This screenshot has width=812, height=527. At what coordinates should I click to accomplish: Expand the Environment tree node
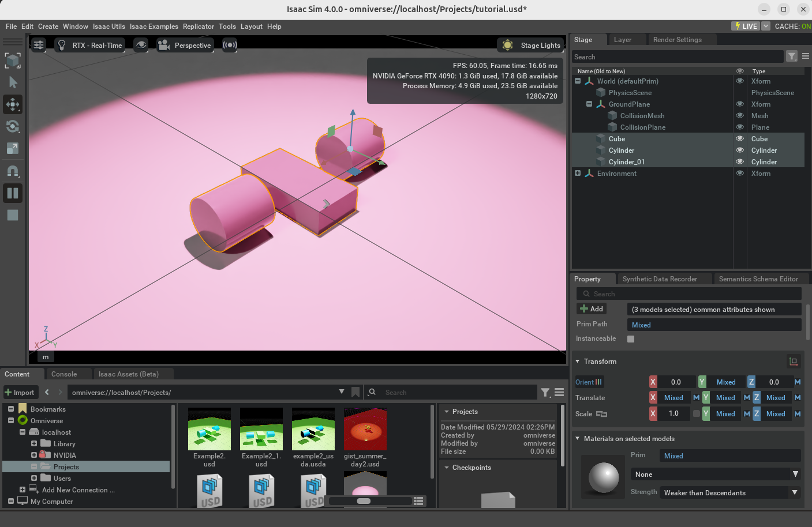tap(578, 173)
